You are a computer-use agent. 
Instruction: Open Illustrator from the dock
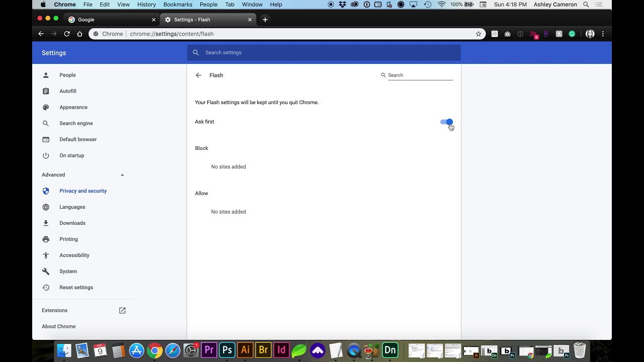point(245,350)
